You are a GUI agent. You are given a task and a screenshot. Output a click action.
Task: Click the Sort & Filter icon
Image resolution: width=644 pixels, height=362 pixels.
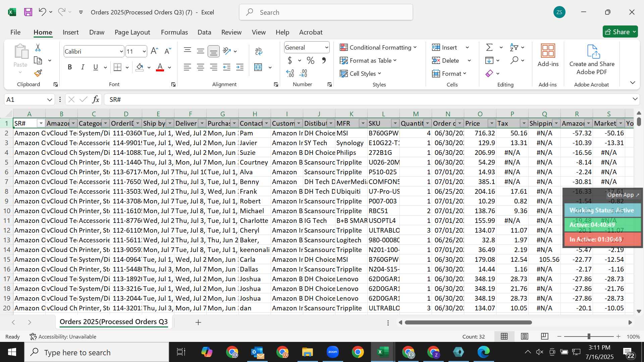(514, 47)
